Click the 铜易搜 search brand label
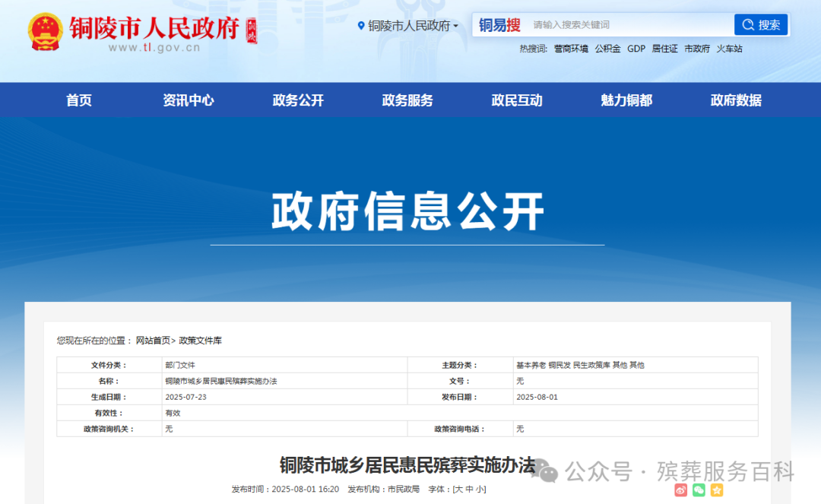Screen dimensions: 821x504 (499, 24)
